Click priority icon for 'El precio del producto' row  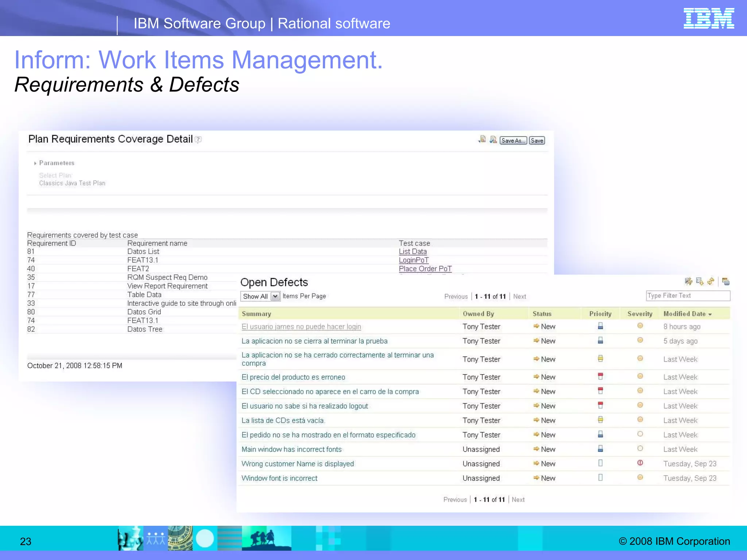tap(600, 376)
